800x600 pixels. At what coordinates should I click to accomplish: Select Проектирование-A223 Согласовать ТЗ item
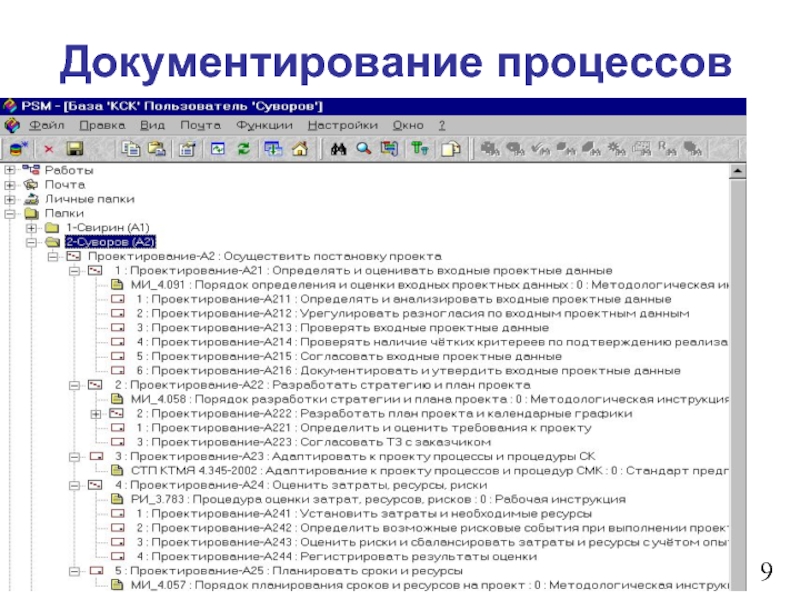click(300, 441)
